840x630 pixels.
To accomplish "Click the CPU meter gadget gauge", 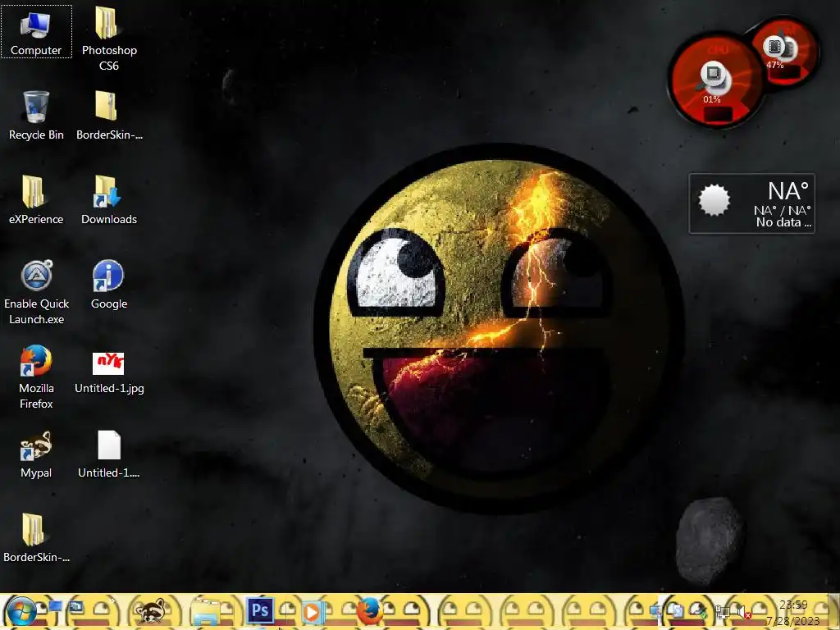I will (x=714, y=80).
